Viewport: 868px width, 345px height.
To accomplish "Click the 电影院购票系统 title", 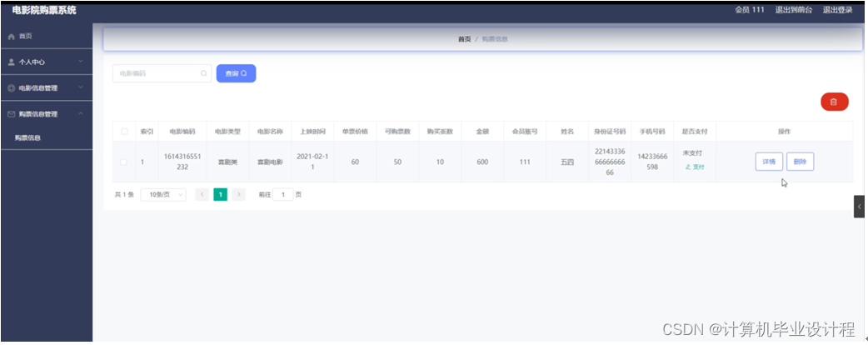I will tap(44, 9).
